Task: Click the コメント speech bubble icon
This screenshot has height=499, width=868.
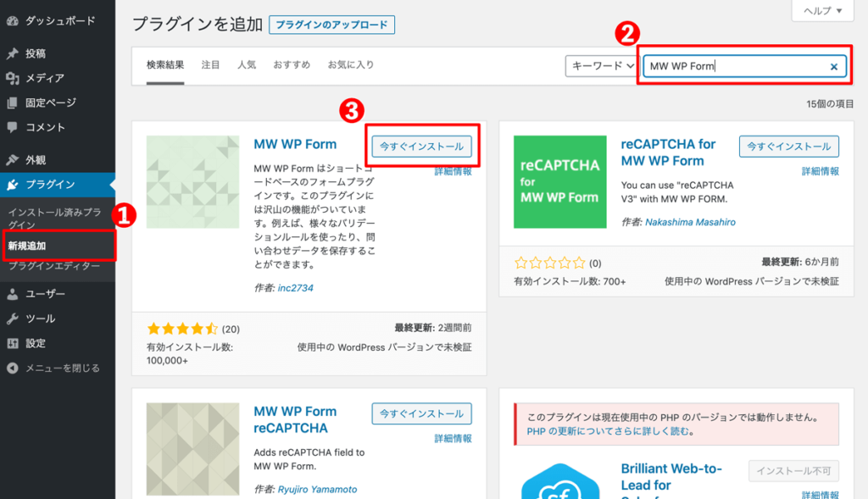Action: (x=12, y=127)
